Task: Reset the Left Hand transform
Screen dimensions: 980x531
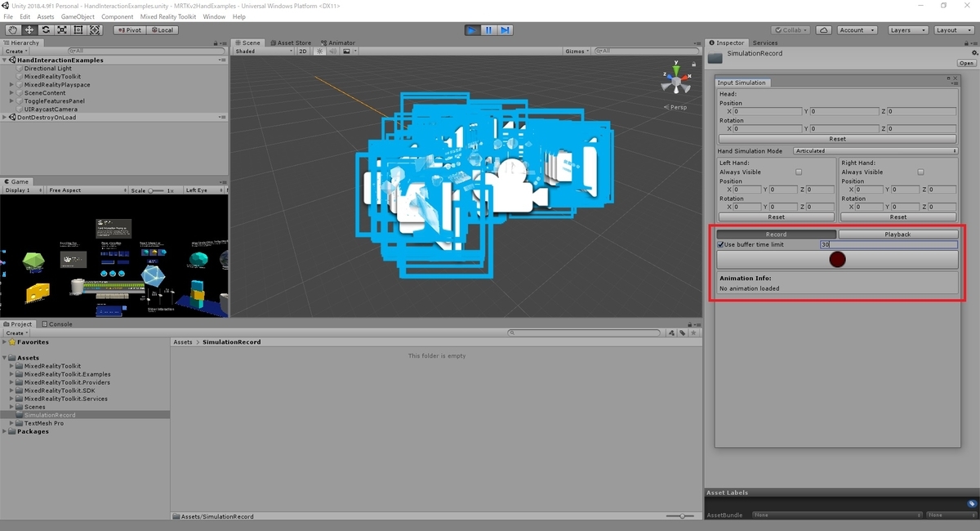Action: 776,217
